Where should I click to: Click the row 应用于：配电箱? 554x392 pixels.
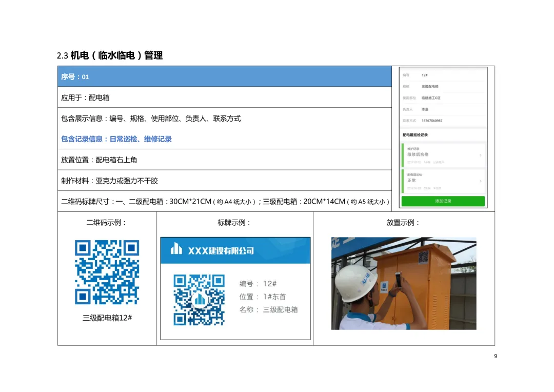click(224, 97)
